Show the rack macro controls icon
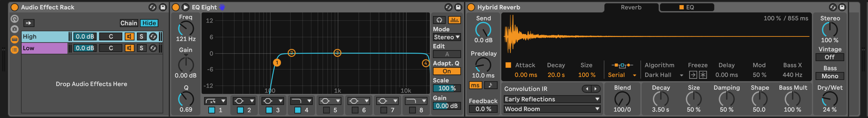 click(x=15, y=19)
